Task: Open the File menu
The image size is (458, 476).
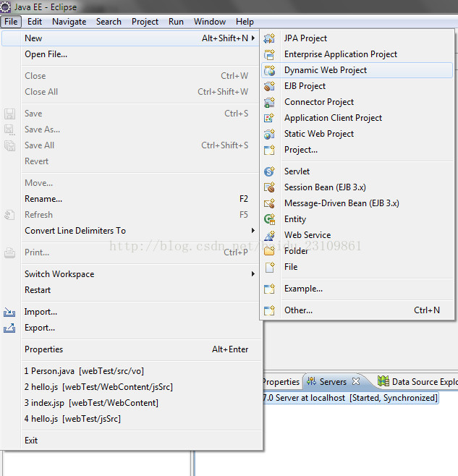Action: pos(11,22)
